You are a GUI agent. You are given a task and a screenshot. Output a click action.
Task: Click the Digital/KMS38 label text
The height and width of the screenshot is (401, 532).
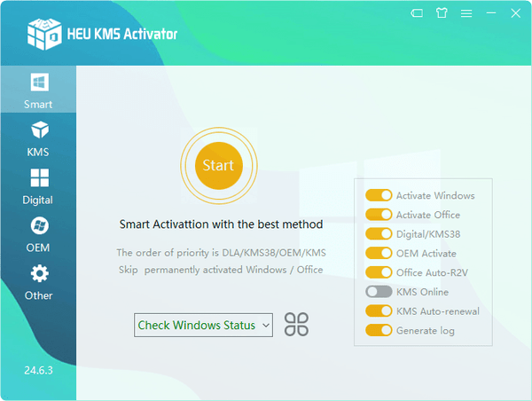[428, 234]
